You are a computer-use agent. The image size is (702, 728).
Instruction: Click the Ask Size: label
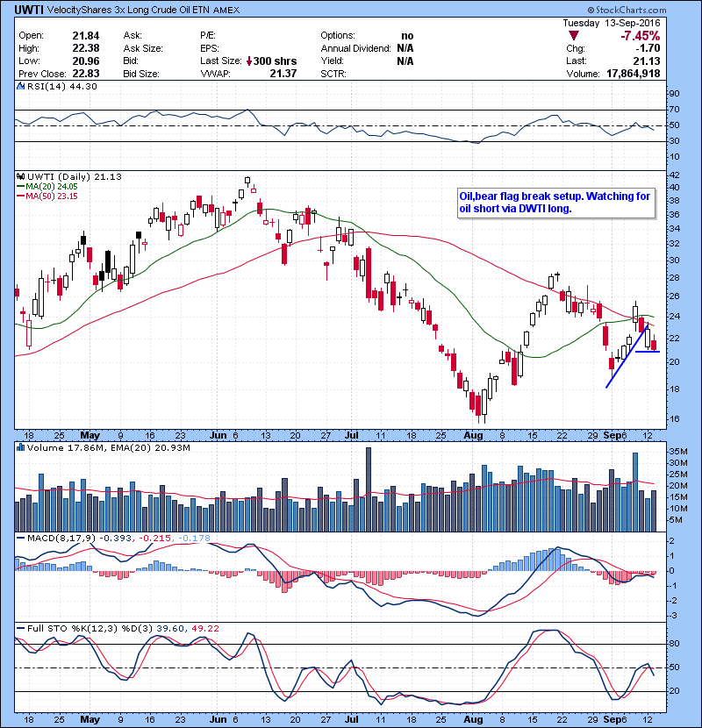(x=143, y=48)
